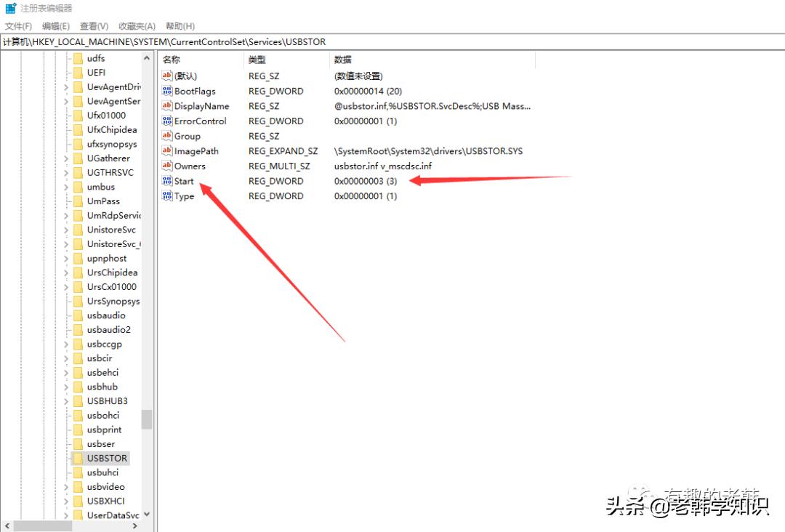Click the binary icon beside the Start value

pyautogui.click(x=166, y=181)
